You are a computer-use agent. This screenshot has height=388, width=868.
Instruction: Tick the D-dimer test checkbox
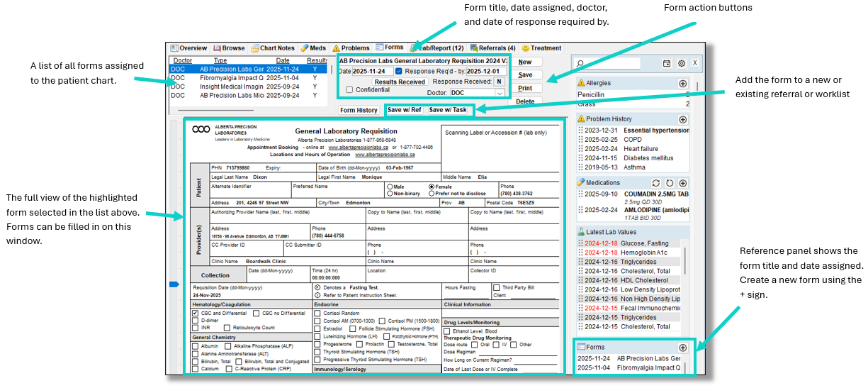click(196, 320)
